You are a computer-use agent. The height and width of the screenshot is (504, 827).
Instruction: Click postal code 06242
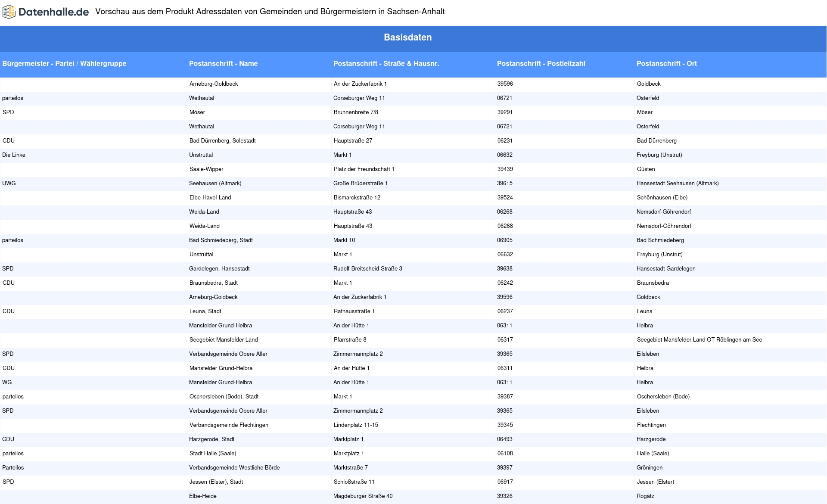[505, 283]
